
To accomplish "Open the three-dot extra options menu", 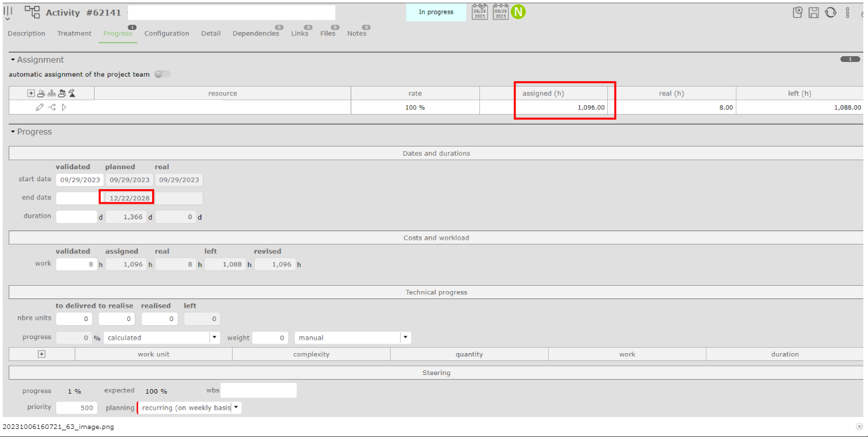I will [x=847, y=12].
